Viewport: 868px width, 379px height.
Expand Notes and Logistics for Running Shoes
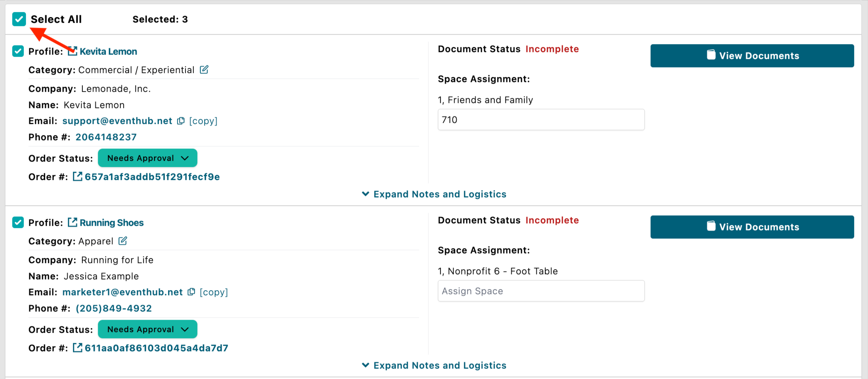coord(434,365)
